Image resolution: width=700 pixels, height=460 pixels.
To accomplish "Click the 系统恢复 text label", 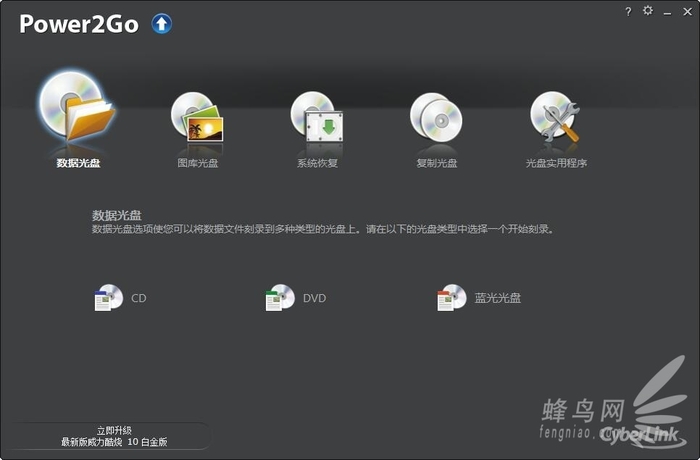I will pyautogui.click(x=317, y=163).
